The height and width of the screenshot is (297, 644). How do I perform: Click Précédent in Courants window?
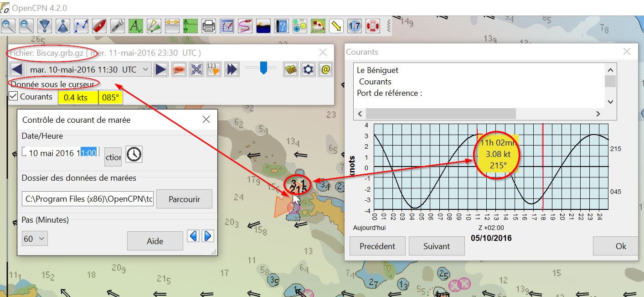coord(377,246)
